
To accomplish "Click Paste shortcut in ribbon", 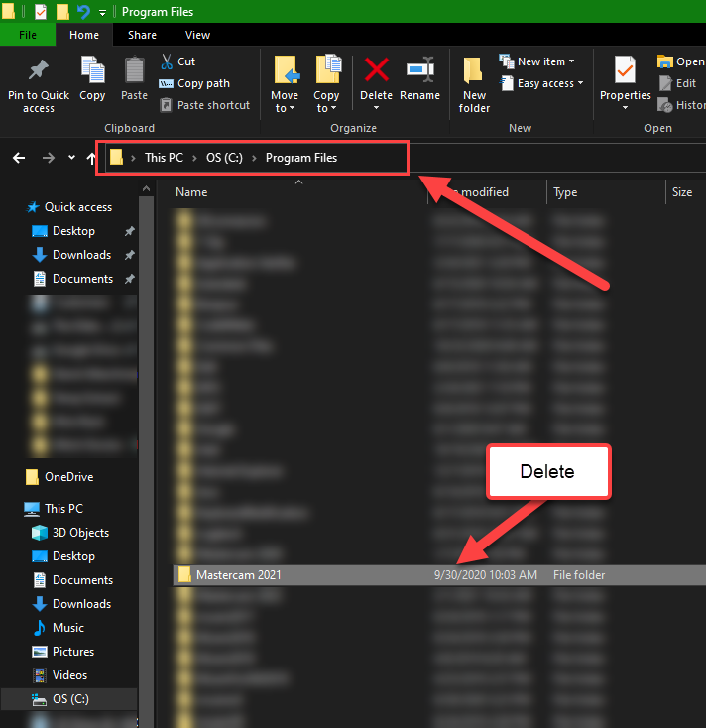I will tap(204, 105).
